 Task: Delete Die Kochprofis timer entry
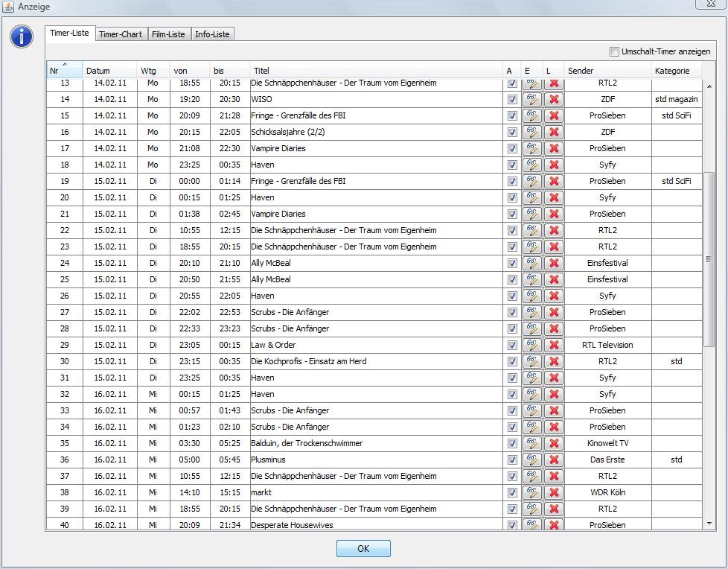coord(553,361)
